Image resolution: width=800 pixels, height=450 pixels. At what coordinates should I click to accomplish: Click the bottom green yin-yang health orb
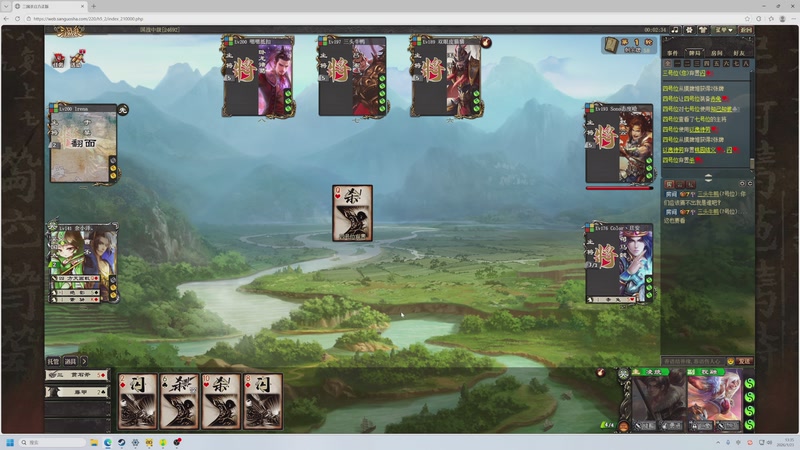point(750,424)
